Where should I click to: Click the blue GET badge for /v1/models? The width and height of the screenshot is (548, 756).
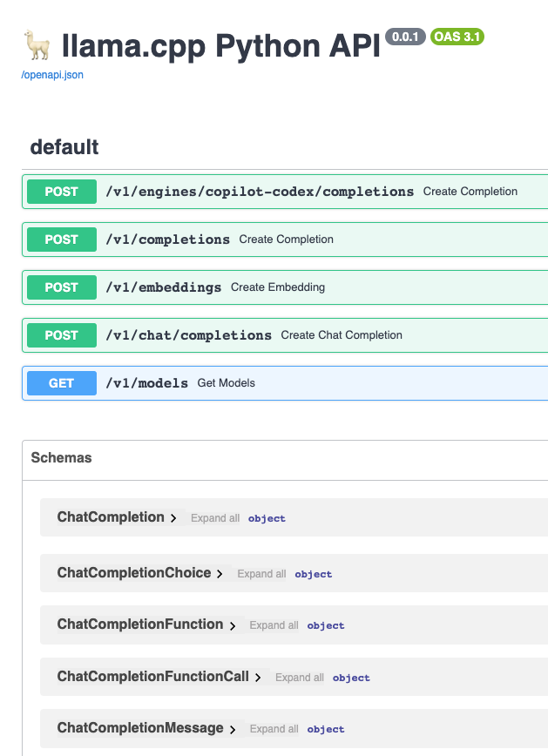click(61, 382)
